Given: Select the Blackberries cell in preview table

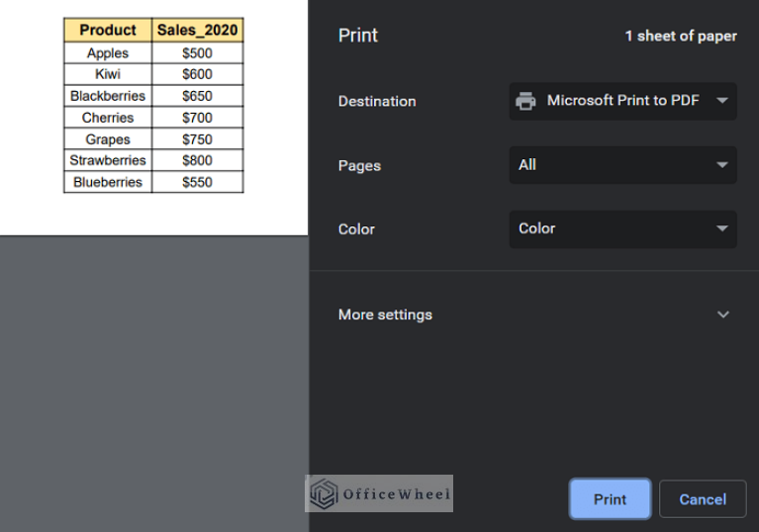Looking at the screenshot, I should tap(108, 96).
